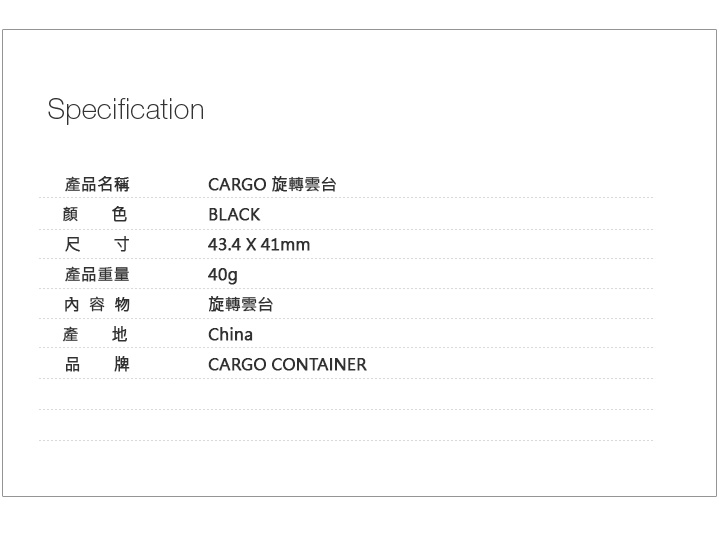Click CARGO in the brand value
The image size is (720, 554).
point(237,364)
